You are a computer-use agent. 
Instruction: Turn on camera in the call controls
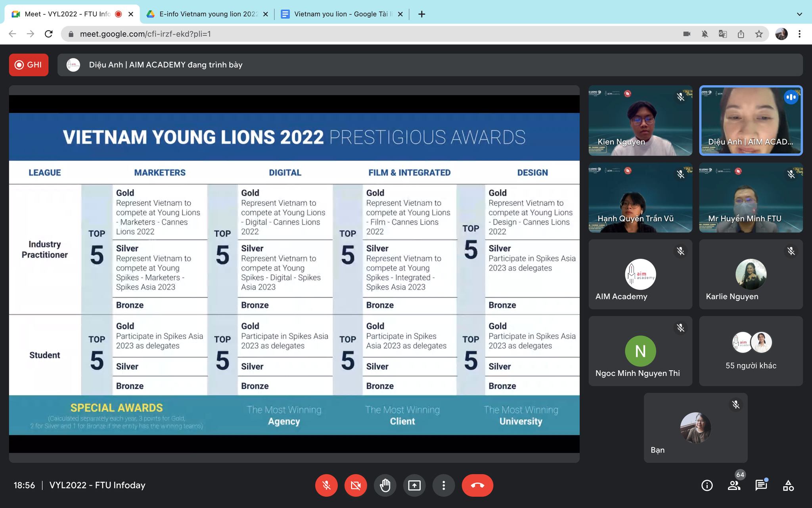click(x=356, y=485)
